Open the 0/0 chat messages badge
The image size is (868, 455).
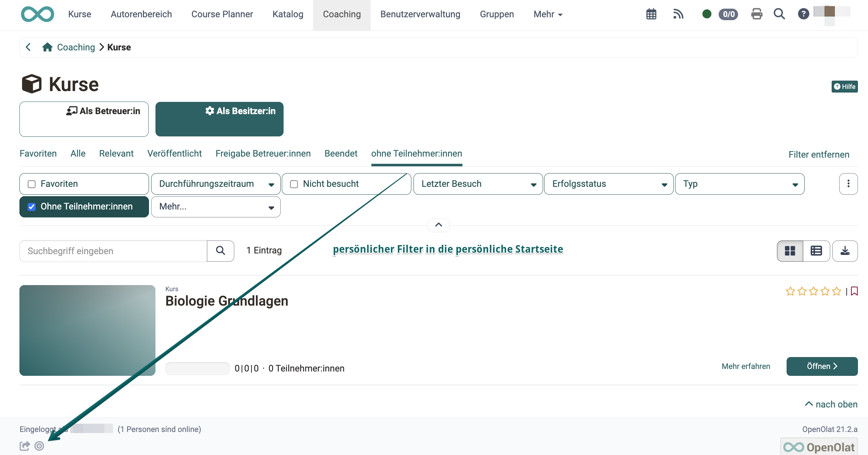pyautogui.click(x=728, y=14)
